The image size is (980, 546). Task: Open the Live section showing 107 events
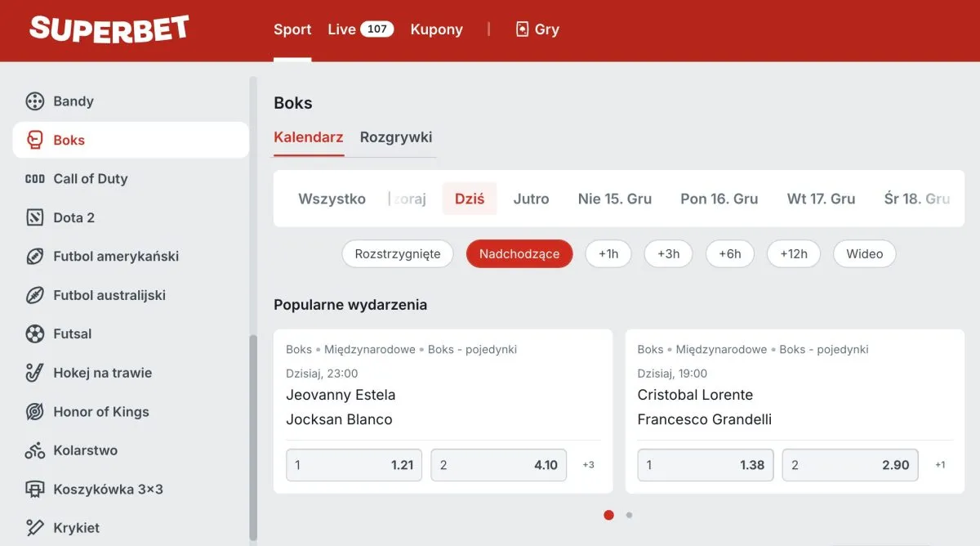pos(359,29)
